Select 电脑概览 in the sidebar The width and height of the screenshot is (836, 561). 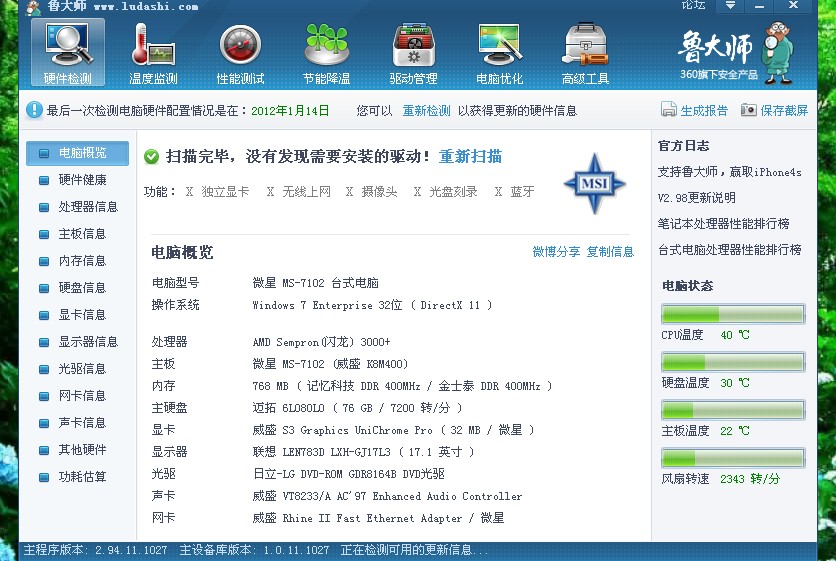point(77,153)
